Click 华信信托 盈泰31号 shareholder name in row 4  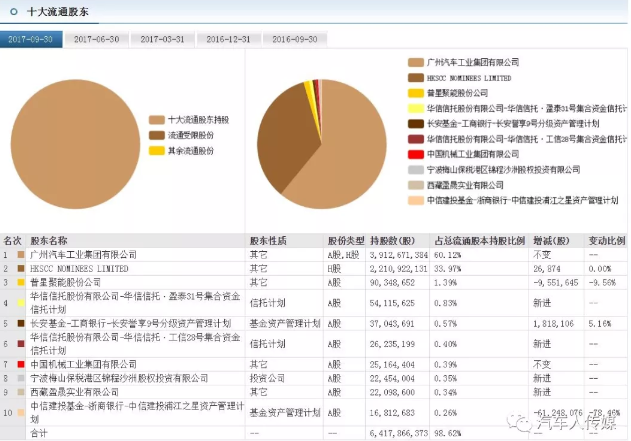click(x=135, y=303)
